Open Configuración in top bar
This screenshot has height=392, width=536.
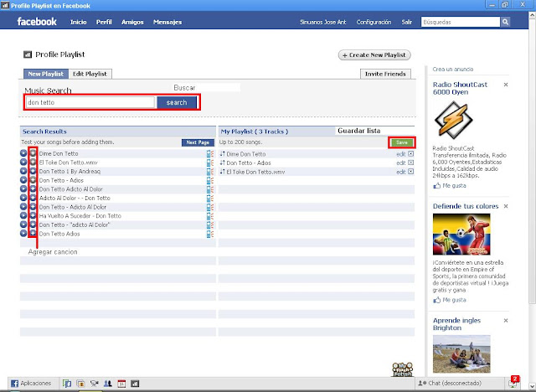(x=374, y=22)
